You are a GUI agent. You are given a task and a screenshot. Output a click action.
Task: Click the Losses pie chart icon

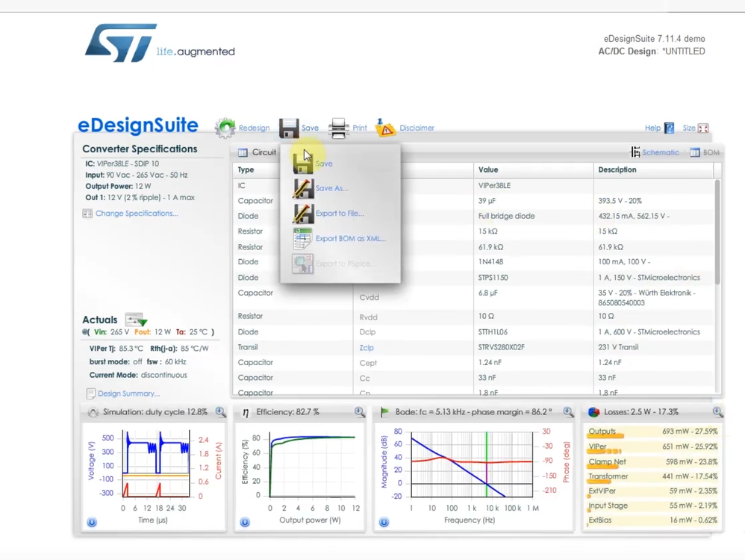click(594, 411)
